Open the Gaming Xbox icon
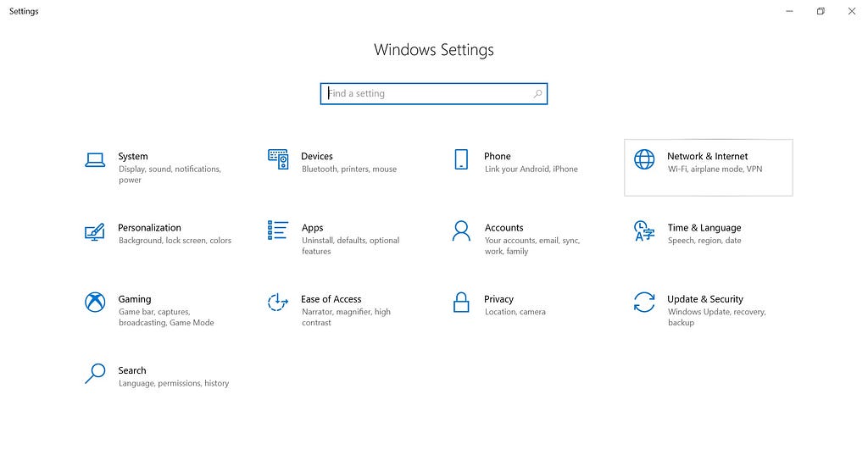 pyautogui.click(x=95, y=303)
